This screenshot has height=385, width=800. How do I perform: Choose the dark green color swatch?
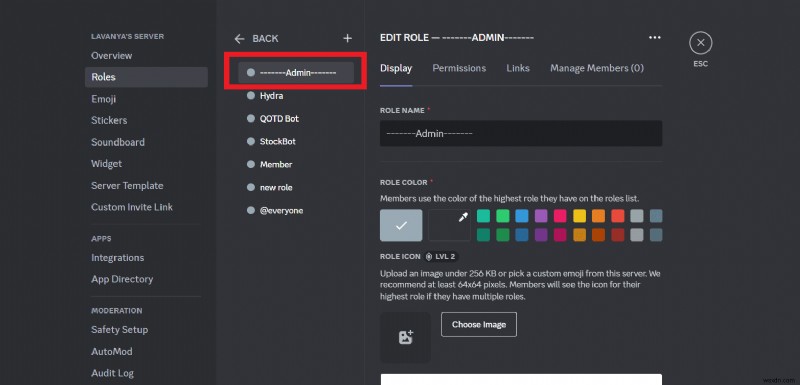click(x=503, y=235)
